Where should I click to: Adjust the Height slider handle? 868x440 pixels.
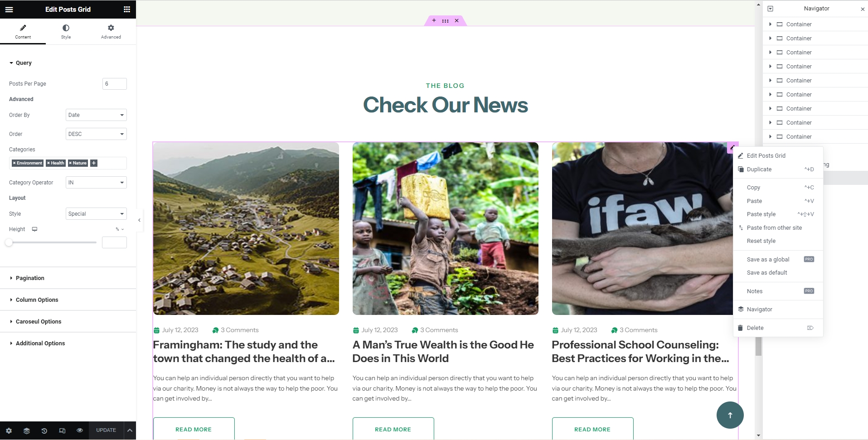[x=9, y=243]
